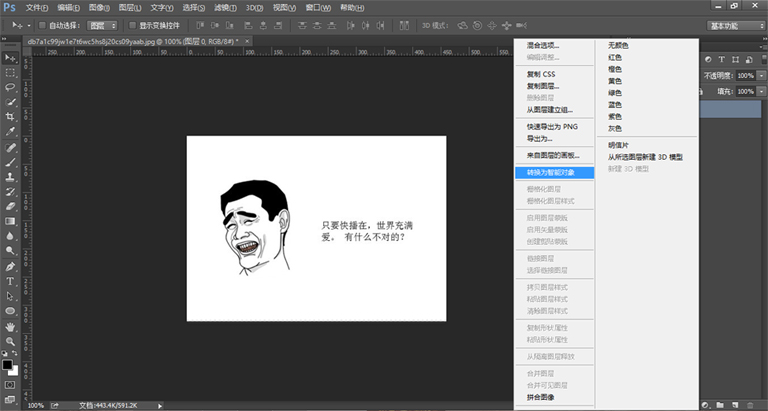Image resolution: width=768 pixels, height=411 pixels.
Task: Select the Gradient tool
Action: 10,221
